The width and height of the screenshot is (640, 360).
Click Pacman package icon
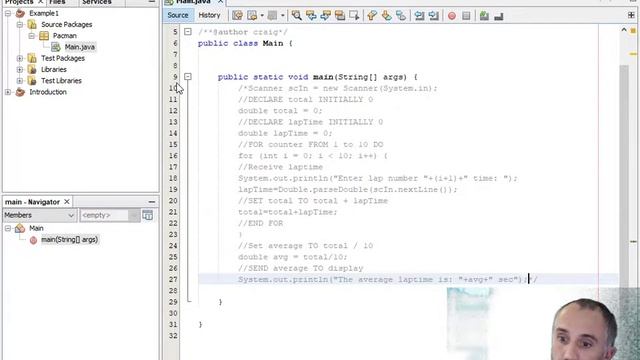[44, 36]
